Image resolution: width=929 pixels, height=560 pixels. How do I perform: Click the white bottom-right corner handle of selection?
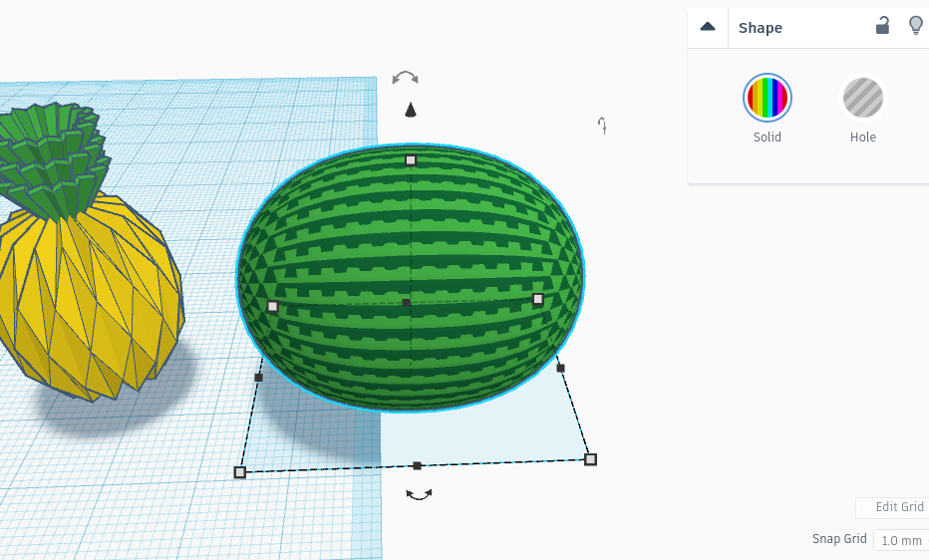(x=591, y=459)
